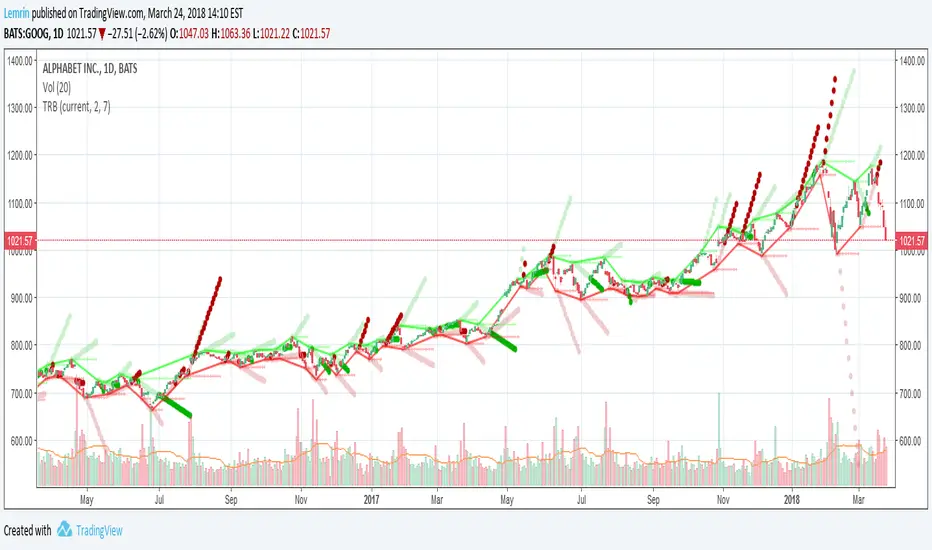Click the Created with caption text
The image size is (932, 550).
[27, 530]
